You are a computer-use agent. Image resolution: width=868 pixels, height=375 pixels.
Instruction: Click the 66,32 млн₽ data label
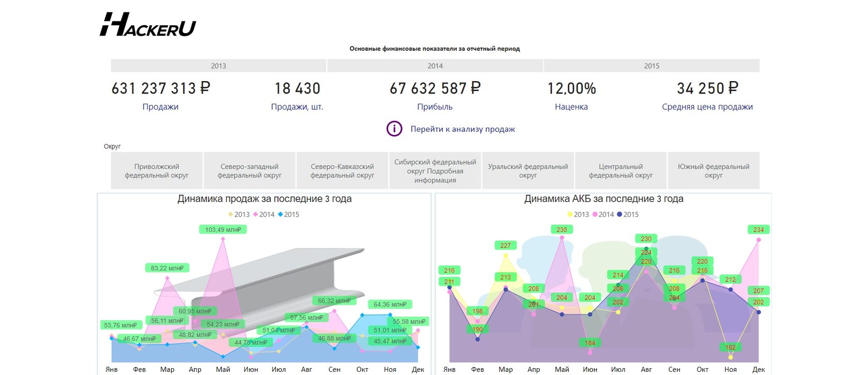pyautogui.click(x=334, y=301)
